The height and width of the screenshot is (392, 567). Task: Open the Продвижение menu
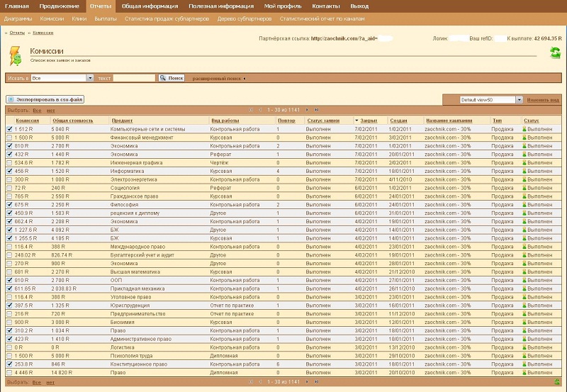(x=60, y=6)
